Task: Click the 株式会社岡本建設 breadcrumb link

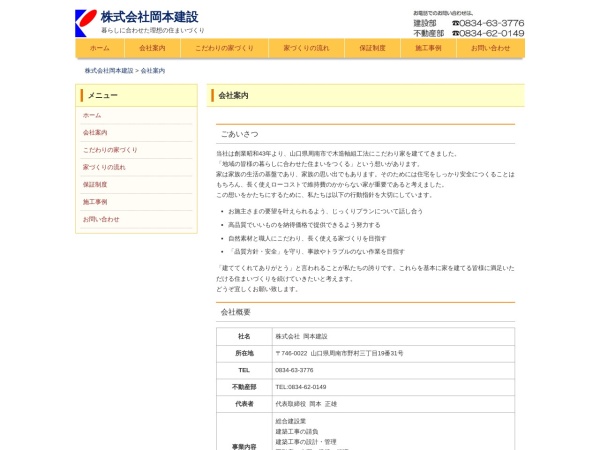Action: point(109,71)
